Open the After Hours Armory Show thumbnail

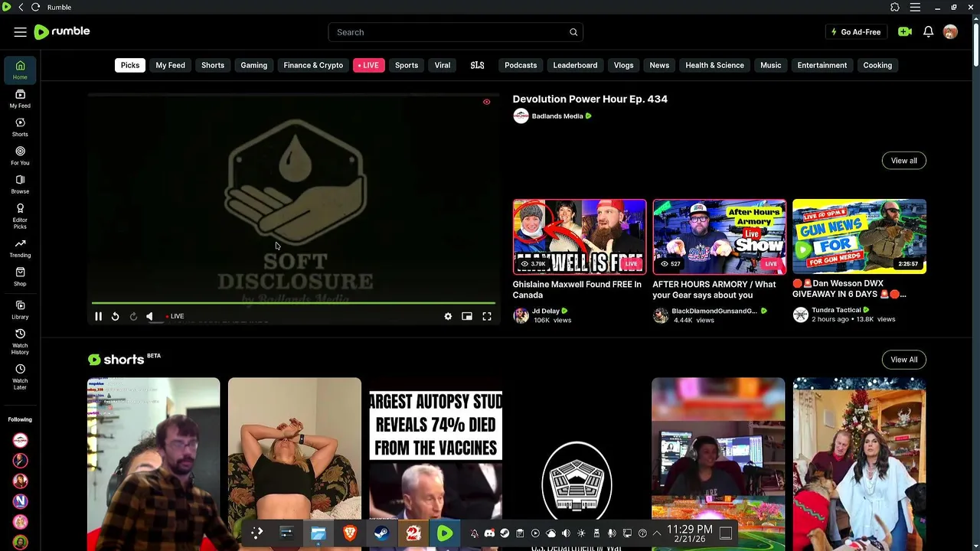(719, 236)
